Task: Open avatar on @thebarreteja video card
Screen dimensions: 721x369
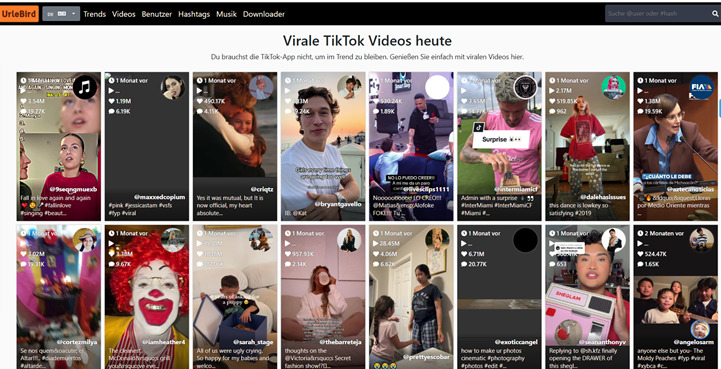Action: (x=349, y=240)
